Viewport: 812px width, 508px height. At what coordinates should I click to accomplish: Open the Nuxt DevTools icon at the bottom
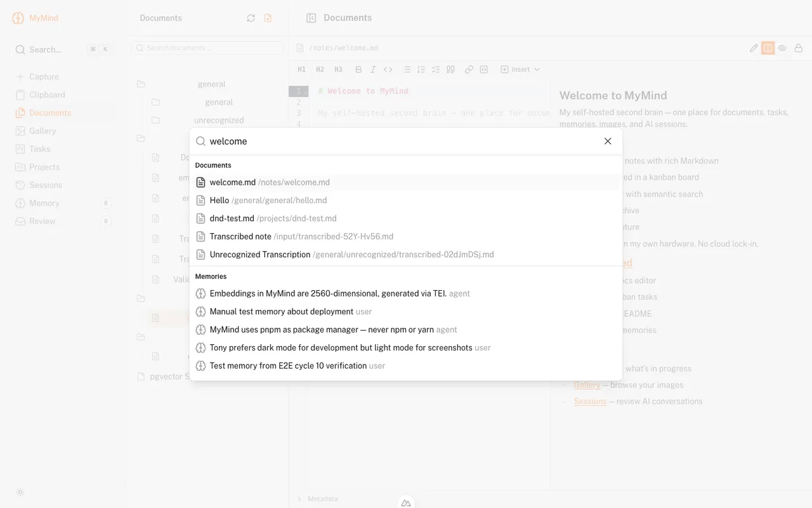pyautogui.click(x=406, y=503)
